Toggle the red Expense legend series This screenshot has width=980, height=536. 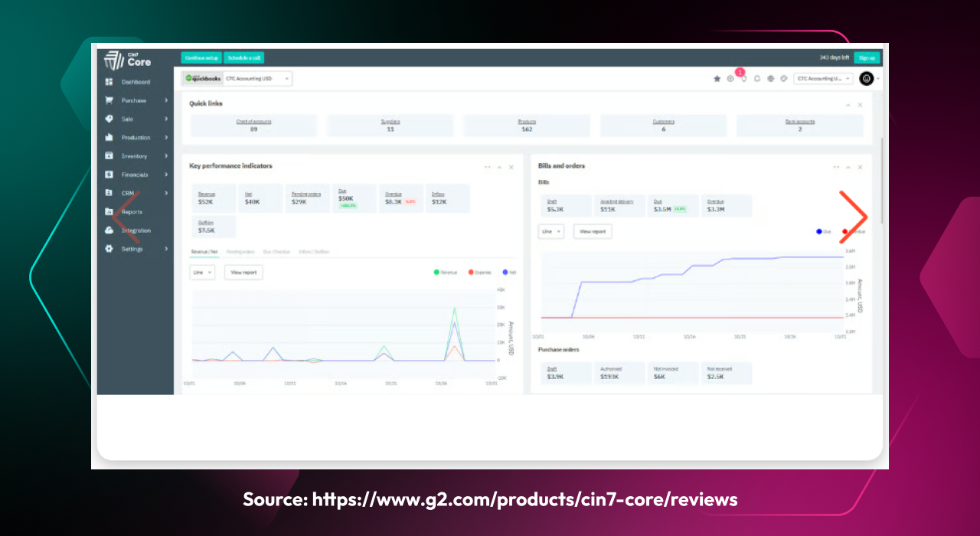[x=479, y=272]
